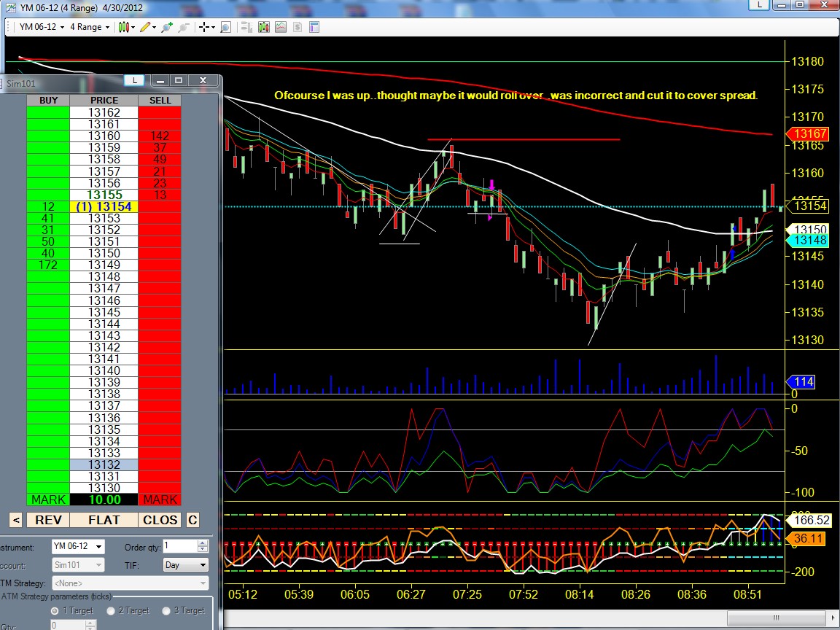Viewport: 840px width, 630px height.
Task: Open the TIF Day dropdown
Action: coord(185,564)
